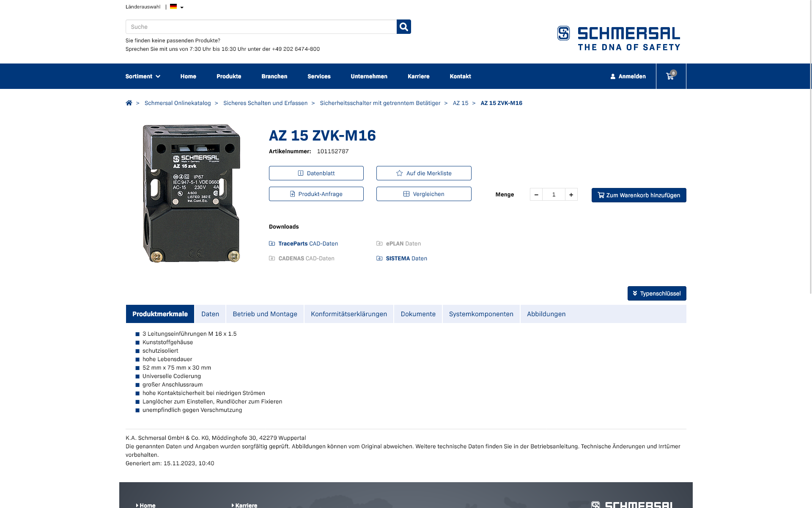Image resolution: width=812 pixels, height=508 pixels.
Task: Select the Produktmerkmale tab
Action: [160, 314]
